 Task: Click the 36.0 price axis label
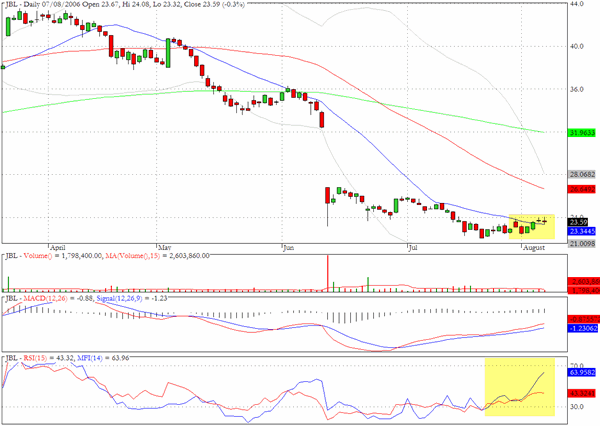pos(577,89)
